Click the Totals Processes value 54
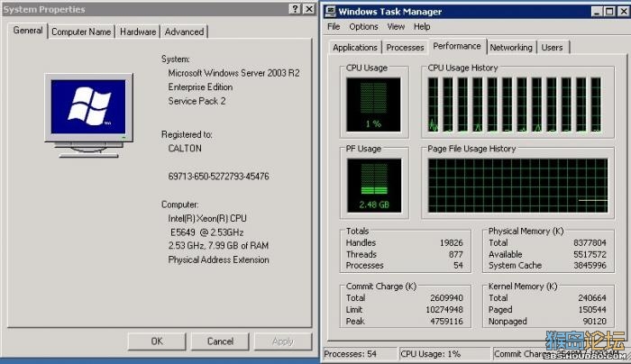 pos(458,266)
